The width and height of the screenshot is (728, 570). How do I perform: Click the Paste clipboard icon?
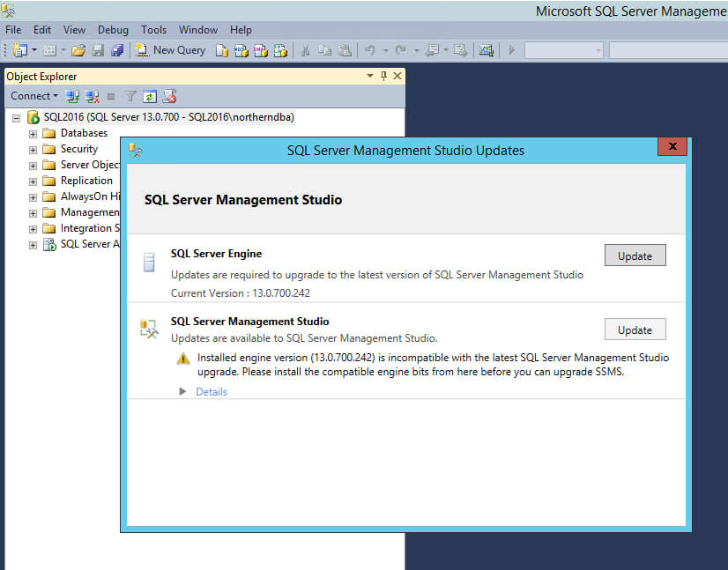(x=345, y=50)
